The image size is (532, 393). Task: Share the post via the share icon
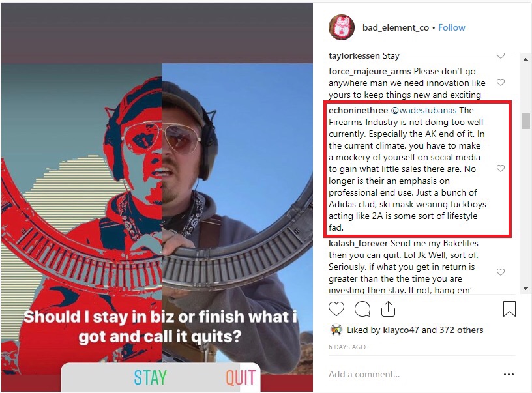pos(388,308)
